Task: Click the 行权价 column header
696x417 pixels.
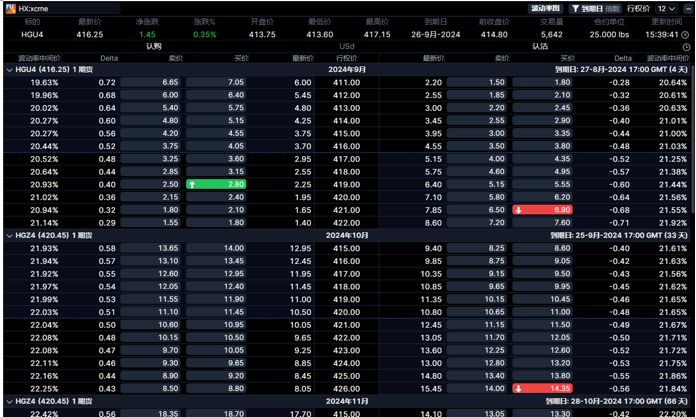Action: tap(346, 58)
